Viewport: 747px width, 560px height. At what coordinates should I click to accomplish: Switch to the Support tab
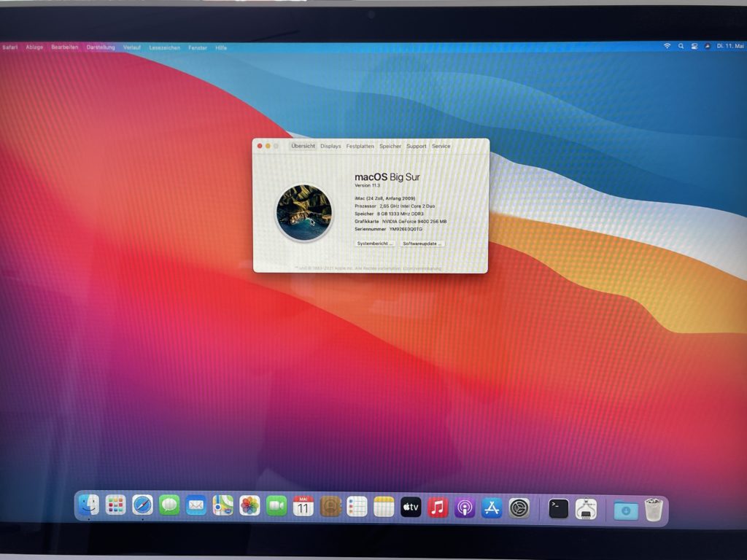[x=416, y=146]
